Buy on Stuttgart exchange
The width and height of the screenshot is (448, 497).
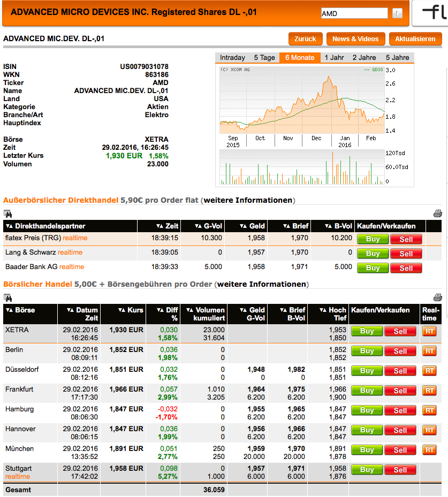pyautogui.click(x=367, y=469)
